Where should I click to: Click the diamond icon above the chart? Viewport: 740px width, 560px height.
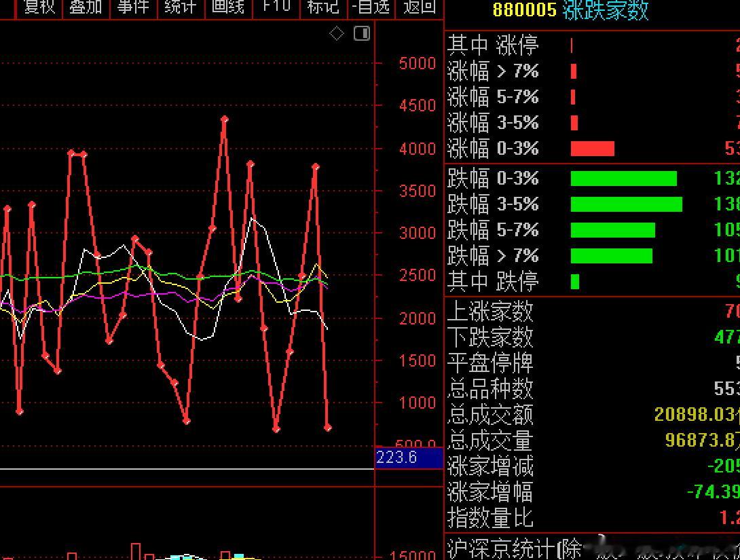(337, 33)
